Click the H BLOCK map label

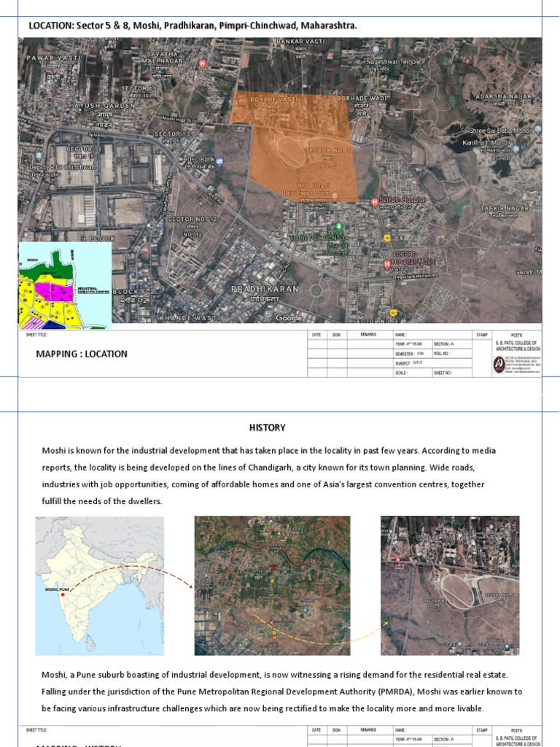click(98, 239)
